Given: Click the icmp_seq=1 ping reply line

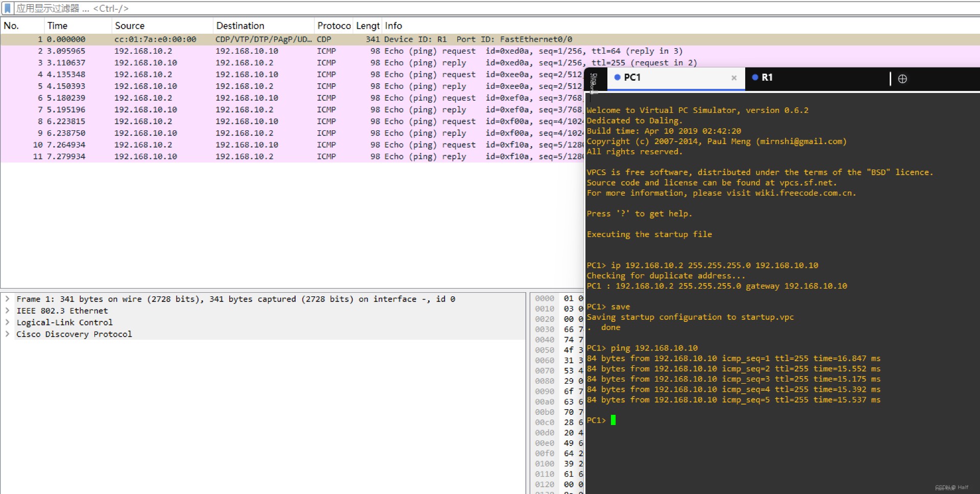Looking at the screenshot, I should click(733, 359).
